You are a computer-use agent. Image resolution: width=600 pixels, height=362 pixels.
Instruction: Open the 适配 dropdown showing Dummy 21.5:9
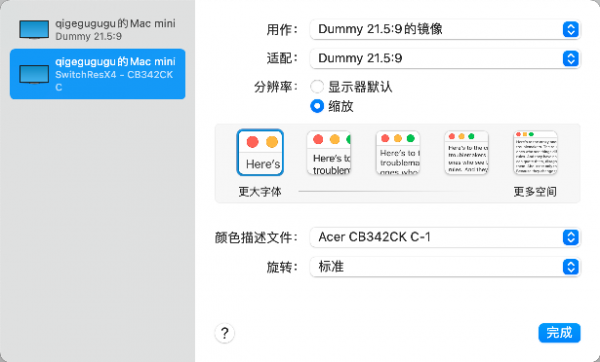coord(445,59)
